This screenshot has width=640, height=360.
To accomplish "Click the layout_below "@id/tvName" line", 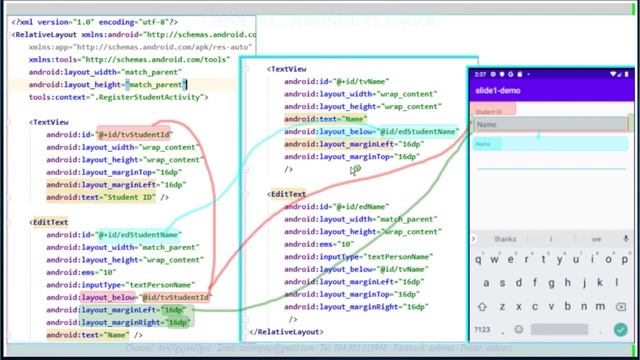I will point(356,269).
